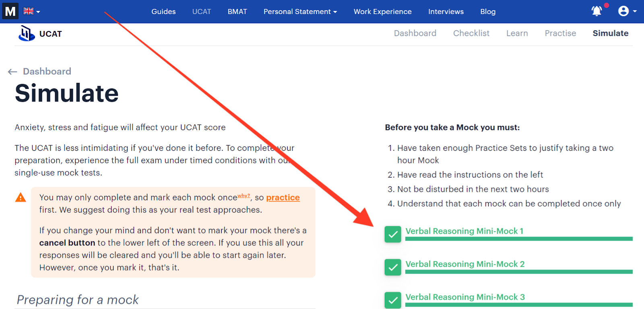
Task: Click the 'Simulate' page heading
Action: (x=67, y=93)
